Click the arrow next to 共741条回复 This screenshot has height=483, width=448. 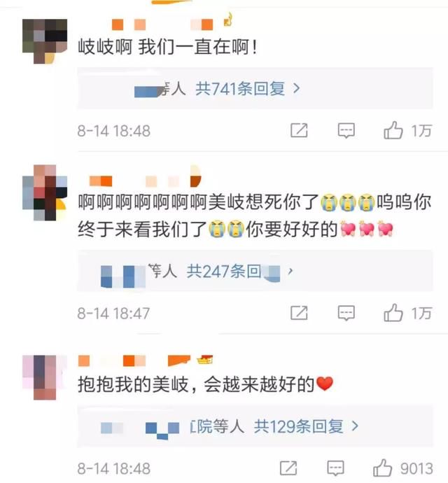pos(296,89)
